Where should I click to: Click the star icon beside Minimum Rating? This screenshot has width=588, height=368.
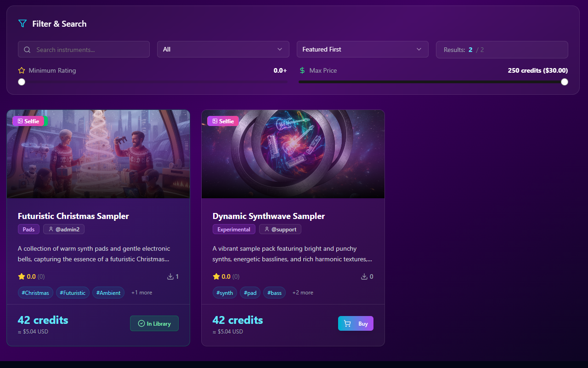pyautogui.click(x=21, y=70)
